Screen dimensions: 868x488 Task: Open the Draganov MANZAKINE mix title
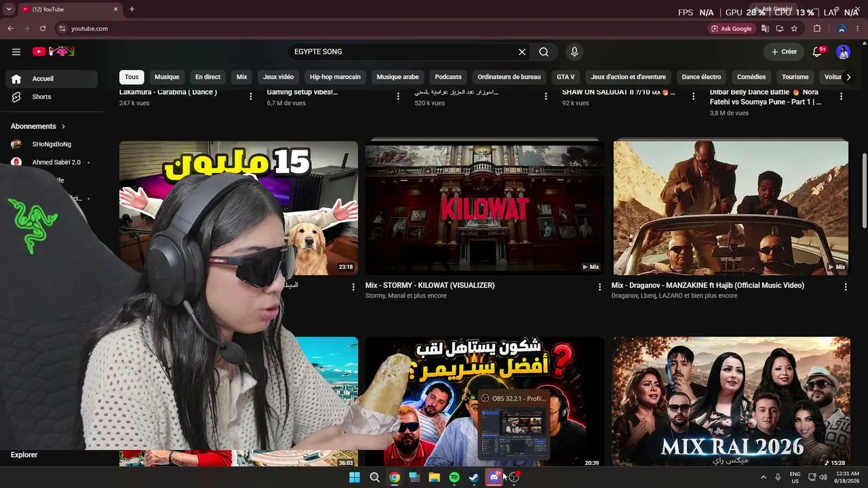coord(708,285)
